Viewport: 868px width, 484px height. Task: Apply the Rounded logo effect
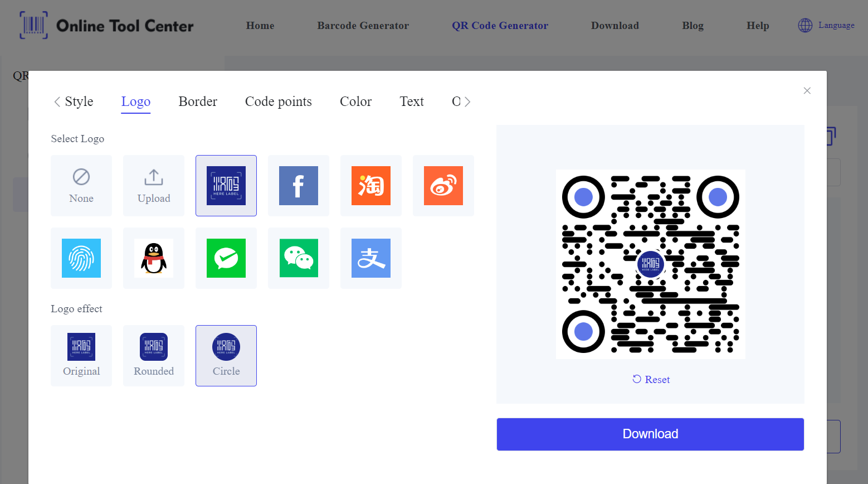154,356
